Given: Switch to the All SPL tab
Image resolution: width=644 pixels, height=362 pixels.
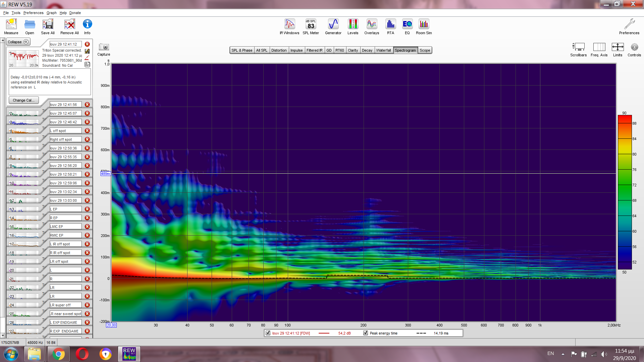Looking at the screenshot, I should [x=262, y=50].
